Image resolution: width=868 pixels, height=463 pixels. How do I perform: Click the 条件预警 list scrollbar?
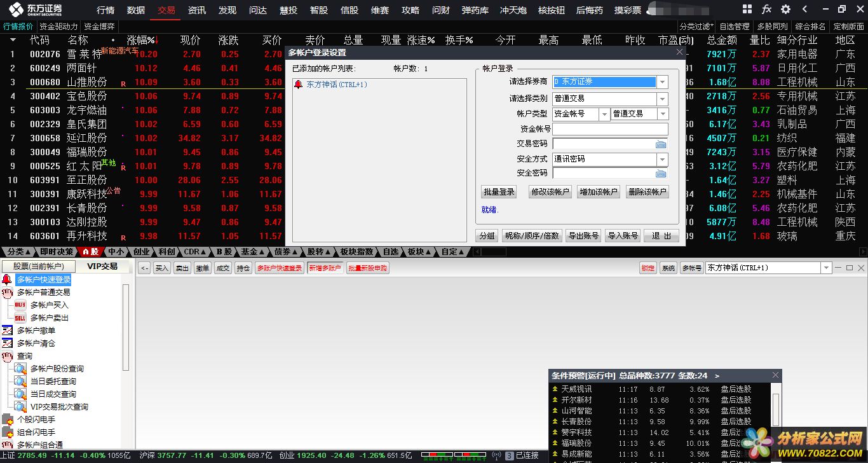coord(775,409)
